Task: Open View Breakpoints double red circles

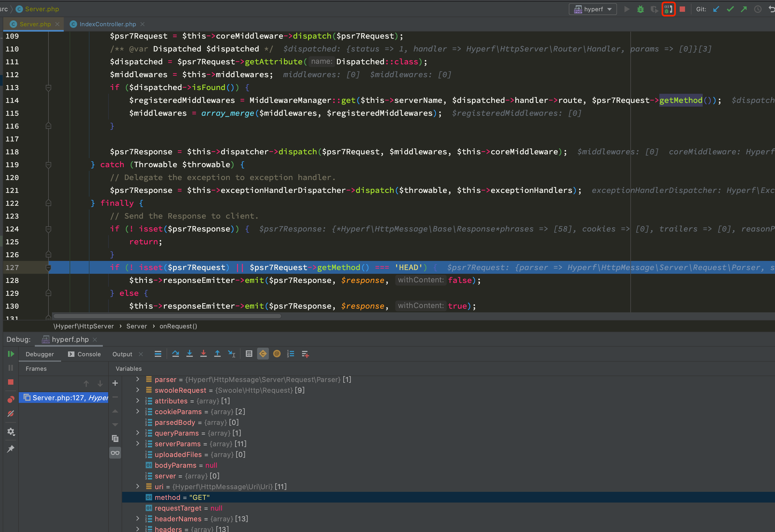Action: pos(11,399)
